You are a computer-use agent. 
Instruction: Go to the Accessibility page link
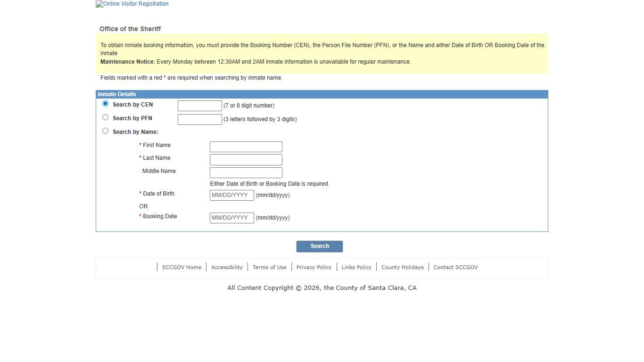click(227, 267)
